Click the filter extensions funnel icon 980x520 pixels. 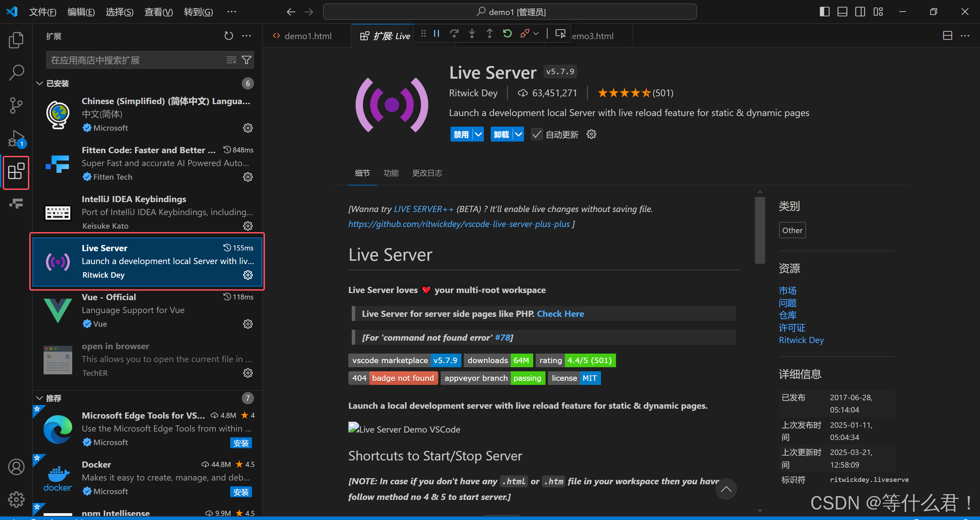pyautogui.click(x=247, y=60)
